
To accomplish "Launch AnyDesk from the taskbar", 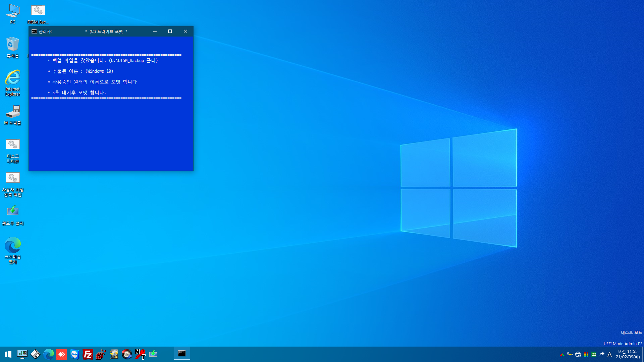I will tap(61, 354).
